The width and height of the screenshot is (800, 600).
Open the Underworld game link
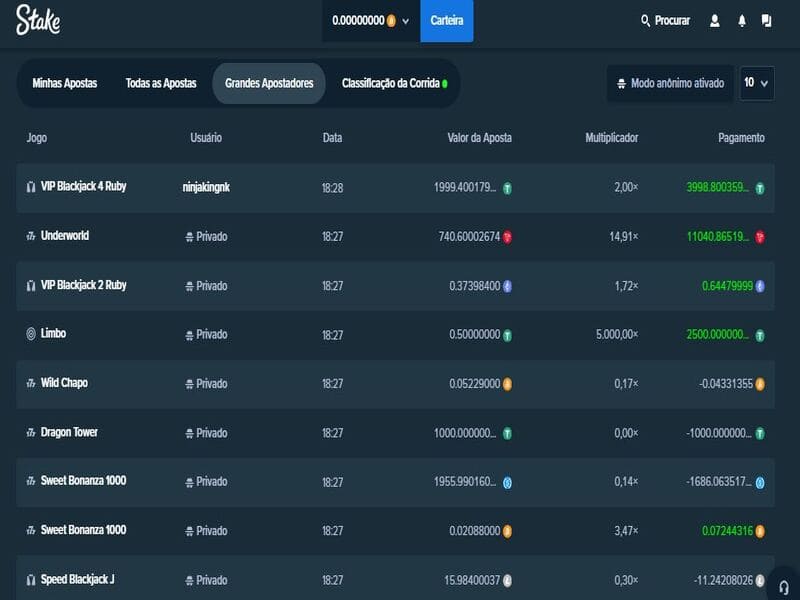point(65,236)
